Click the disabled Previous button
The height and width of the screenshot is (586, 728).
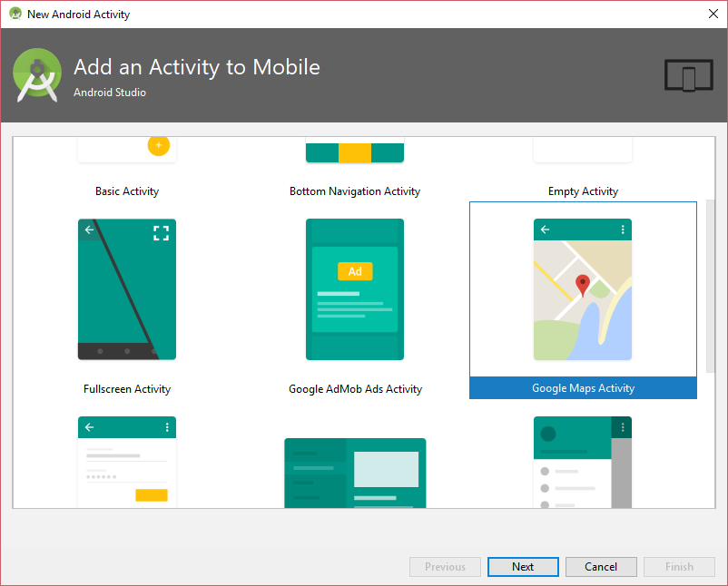(445, 566)
